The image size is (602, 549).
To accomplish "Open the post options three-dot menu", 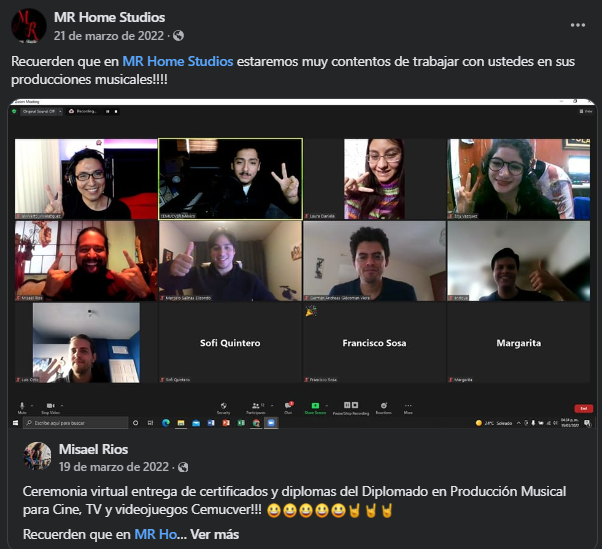I will point(577,25).
